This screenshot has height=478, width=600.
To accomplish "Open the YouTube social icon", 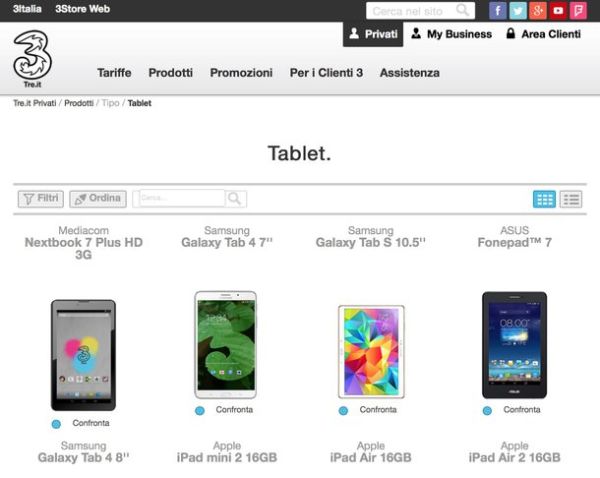I will [558, 10].
